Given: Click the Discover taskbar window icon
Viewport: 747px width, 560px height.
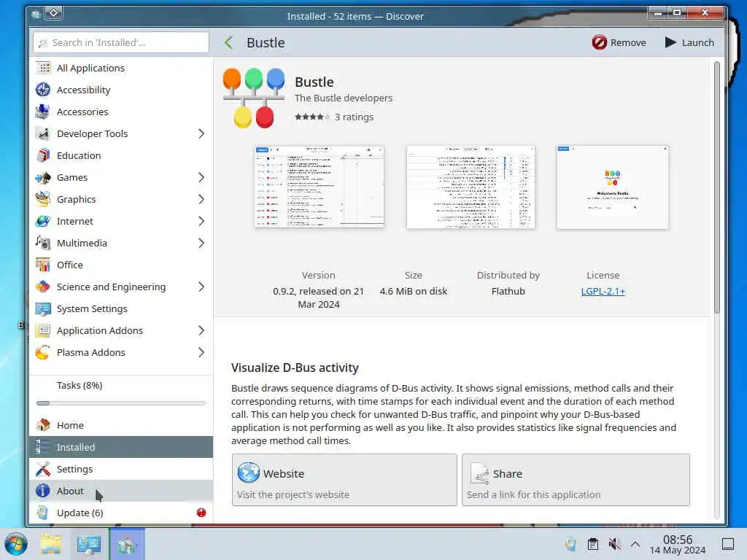Looking at the screenshot, I should (x=127, y=544).
